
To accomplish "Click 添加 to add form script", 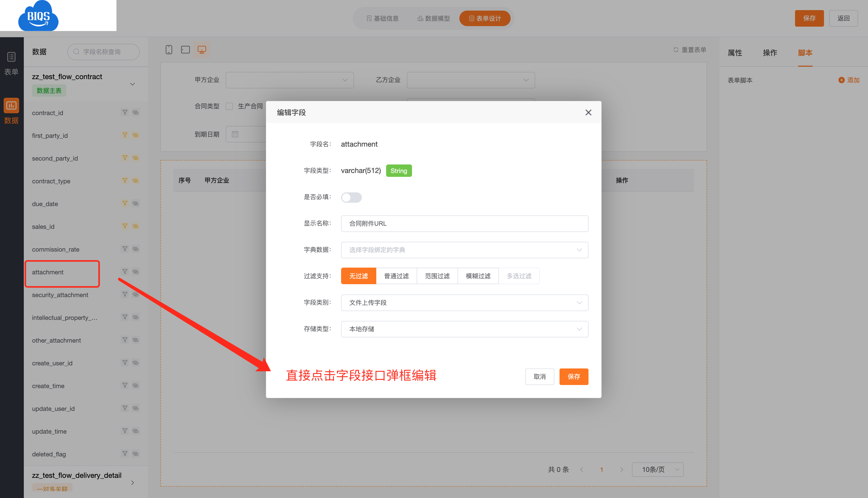I will coord(849,80).
